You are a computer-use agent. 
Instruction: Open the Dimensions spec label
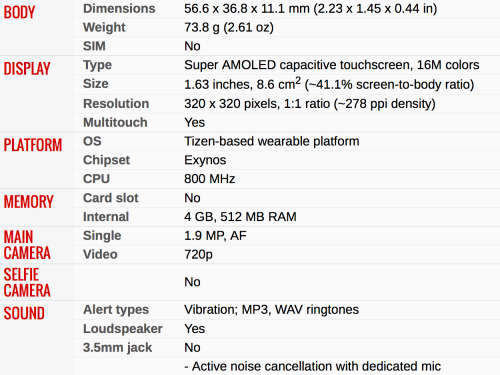click(x=119, y=9)
